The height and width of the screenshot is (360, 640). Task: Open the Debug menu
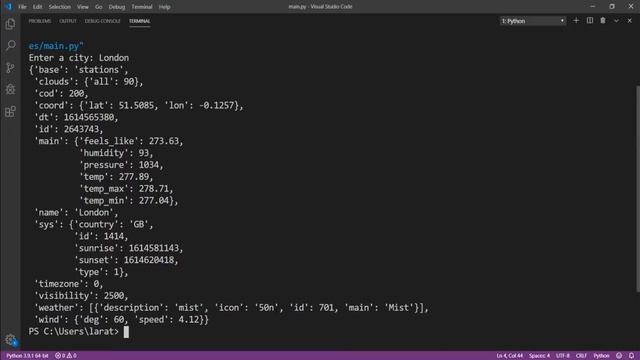(x=117, y=7)
